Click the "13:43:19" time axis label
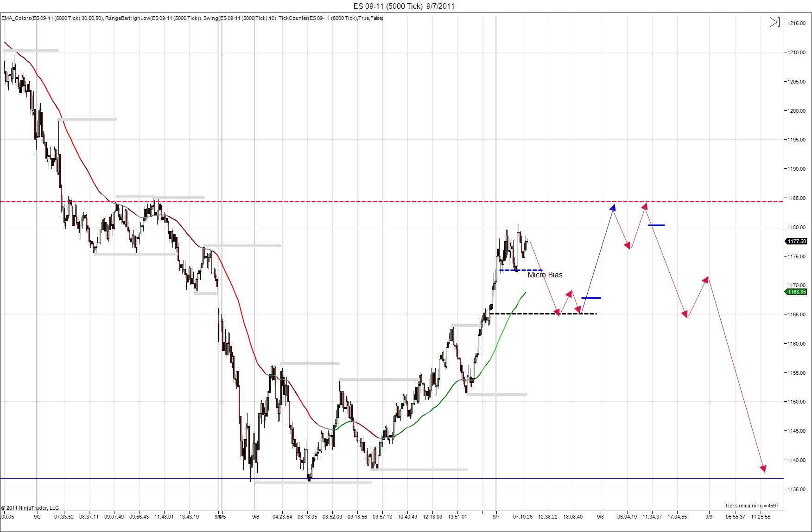 coord(189,517)
